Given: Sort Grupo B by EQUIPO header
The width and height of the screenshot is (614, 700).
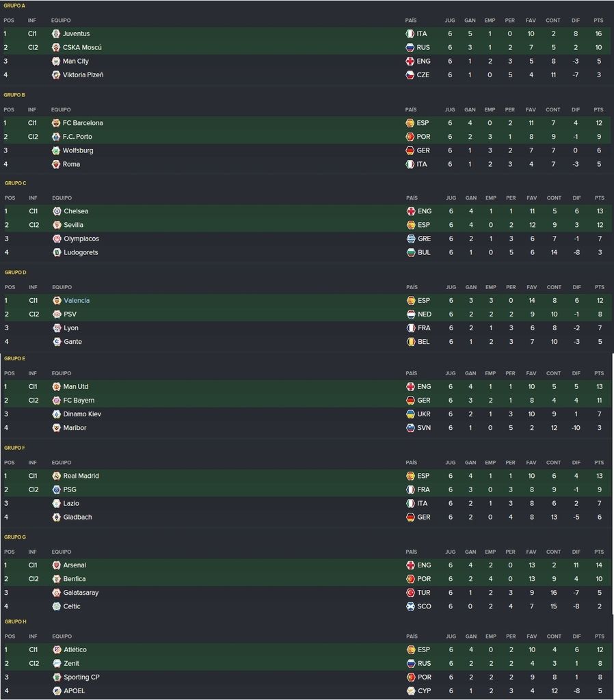Looking at the screenshot, I should [x=61, y=110].
